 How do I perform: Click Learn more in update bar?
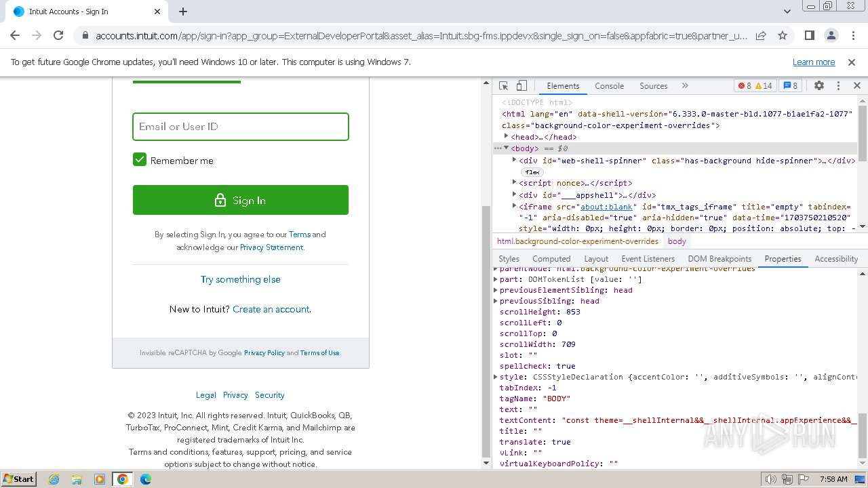[814, 62]
